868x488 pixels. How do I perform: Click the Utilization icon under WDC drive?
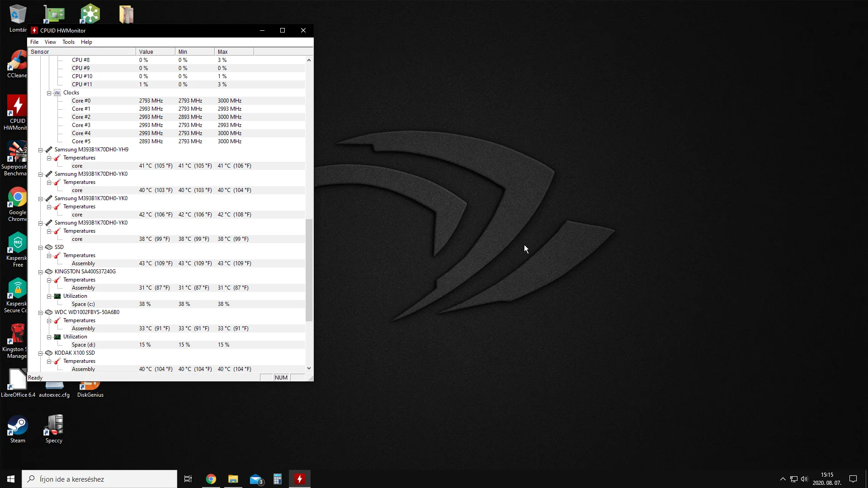(57, 337)
